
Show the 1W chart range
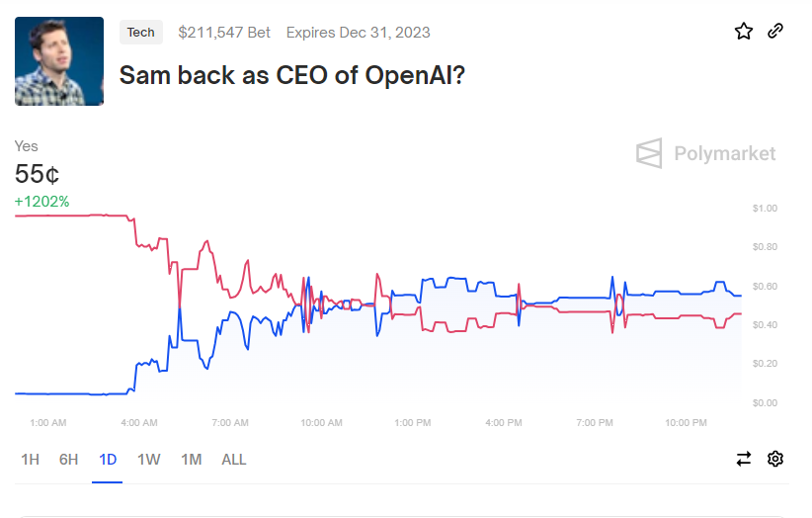tap(148, 460)
